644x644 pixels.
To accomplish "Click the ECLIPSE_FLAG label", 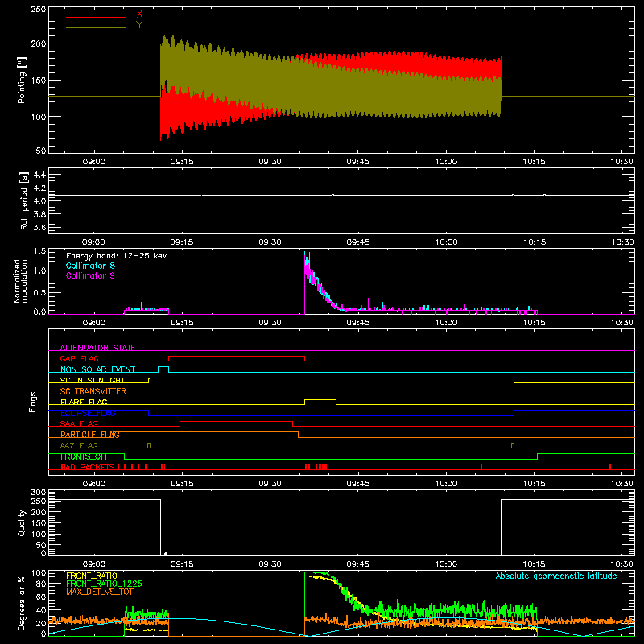I will click(x=88, y=413).
